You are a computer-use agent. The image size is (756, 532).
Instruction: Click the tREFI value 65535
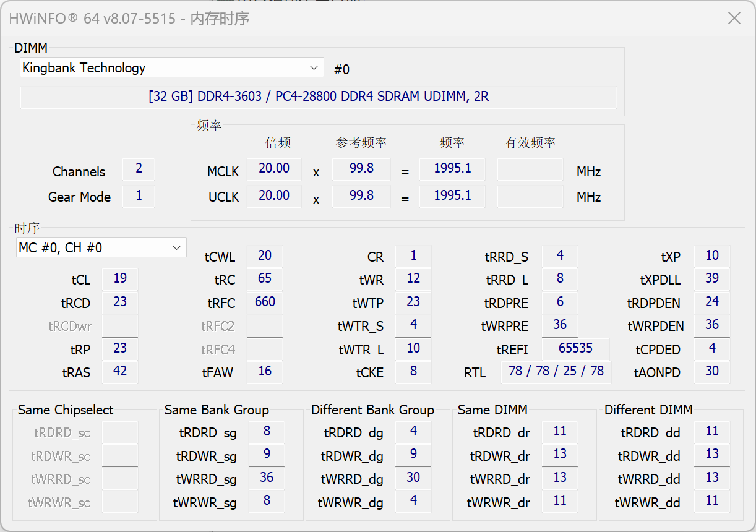pyautogui.click(x=576, y=349)
